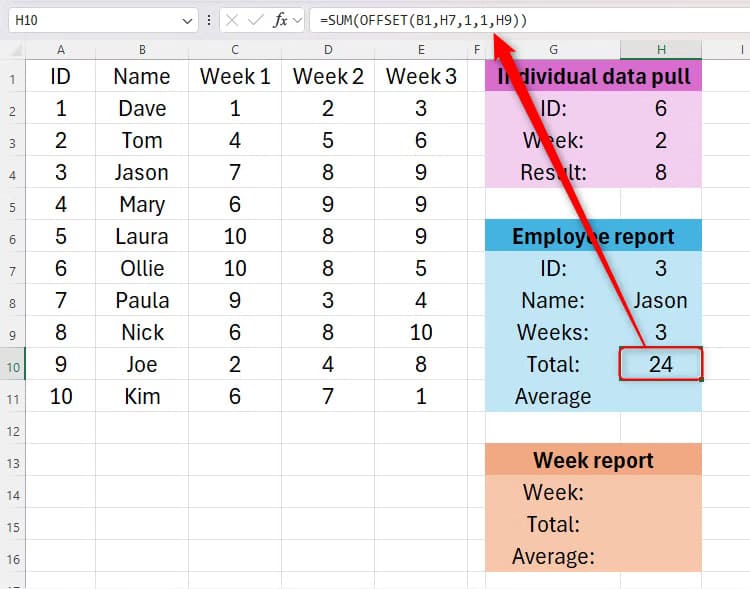Select the cell containing Nick
The width and height of the screenshot is (750, 589).
coord(142,332)
